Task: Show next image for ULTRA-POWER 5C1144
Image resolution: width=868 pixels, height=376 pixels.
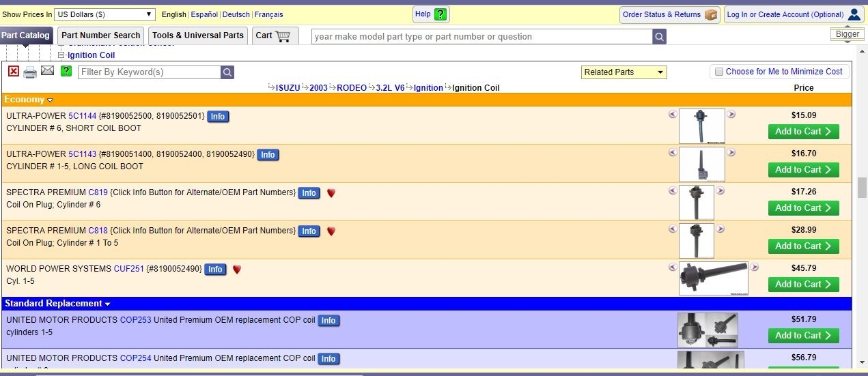Action: coord(731,115)
